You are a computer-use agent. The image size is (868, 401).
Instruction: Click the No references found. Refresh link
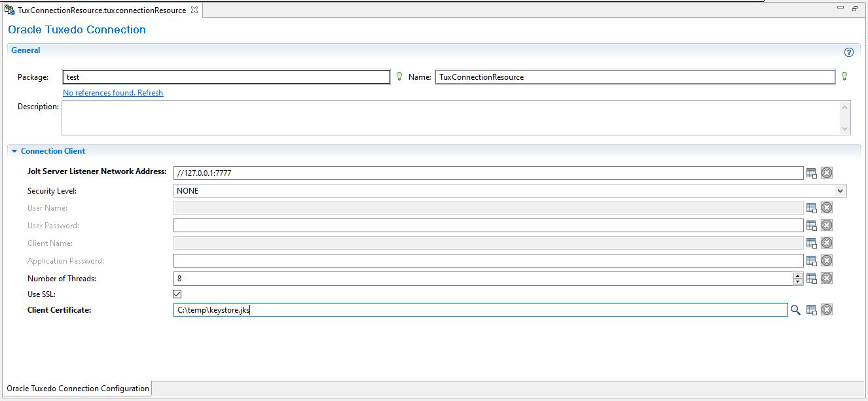(113, 93)
